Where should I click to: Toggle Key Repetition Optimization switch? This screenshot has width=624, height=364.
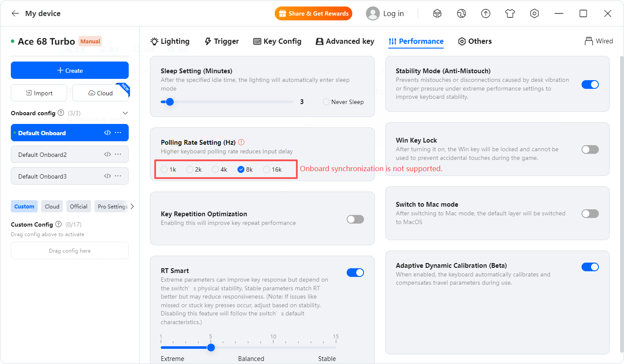tap(355, 219)
